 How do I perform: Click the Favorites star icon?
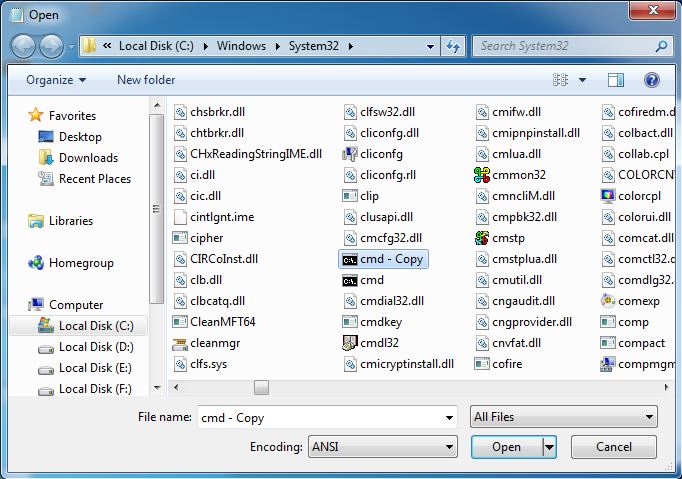pyautogui.click(x=35, y=115)
